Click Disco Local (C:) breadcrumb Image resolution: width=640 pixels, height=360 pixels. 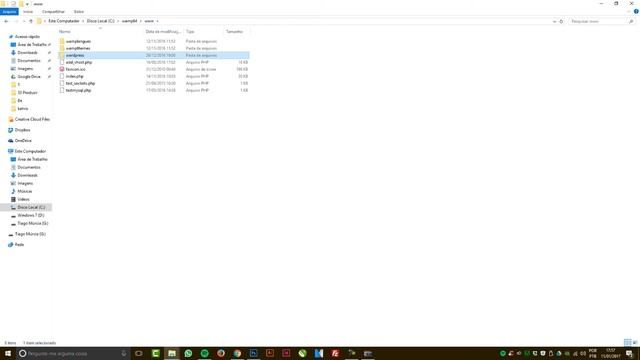point(100,21)
